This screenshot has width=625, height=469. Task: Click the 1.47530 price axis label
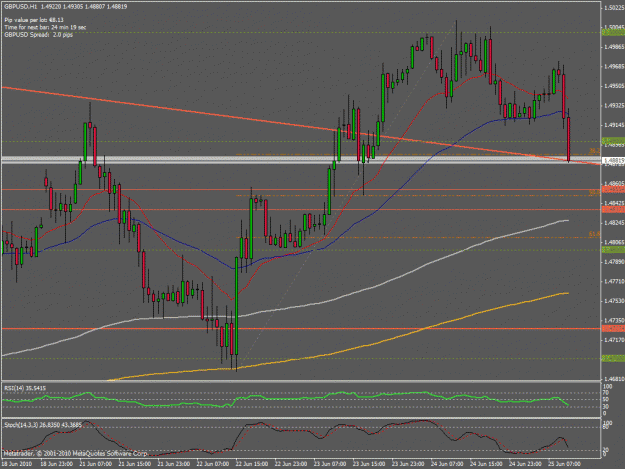(x=614, y=300)
